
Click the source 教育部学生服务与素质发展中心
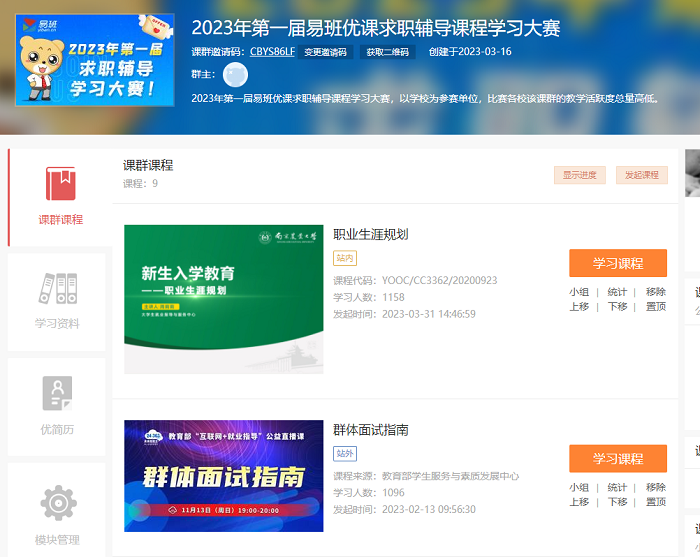pyautogui.click(x=450, y=476)
